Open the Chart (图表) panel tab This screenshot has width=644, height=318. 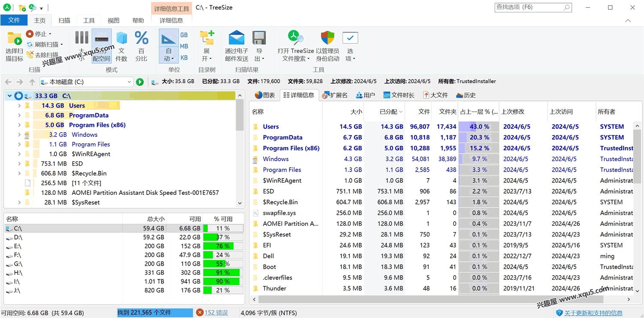click(265, 95)
